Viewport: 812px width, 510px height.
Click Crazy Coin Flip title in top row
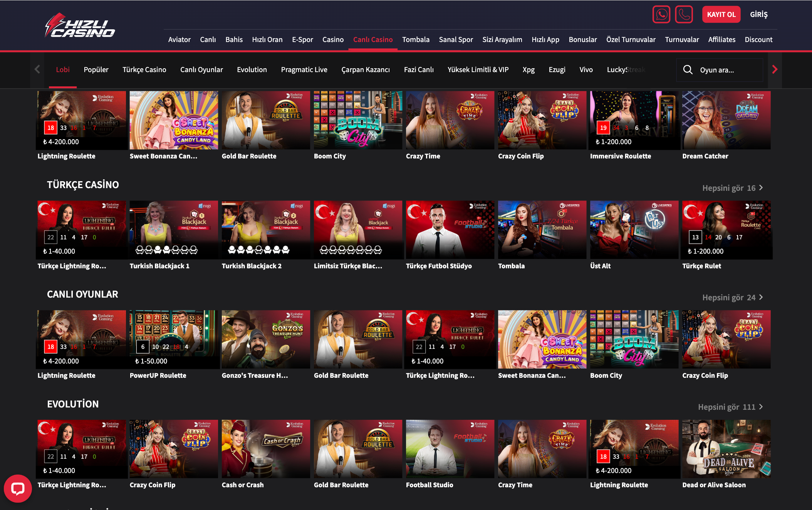coord(521,156)
